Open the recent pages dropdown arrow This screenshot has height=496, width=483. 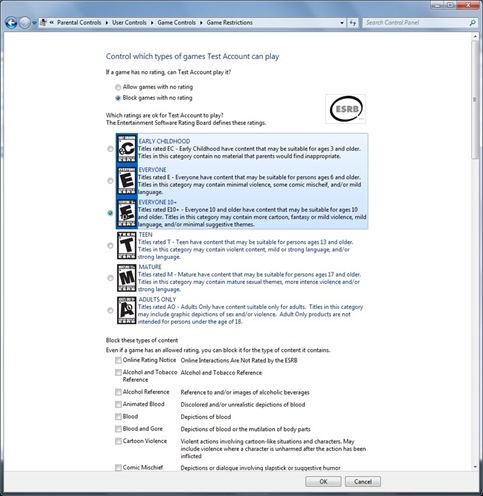[x=34, y=23]
